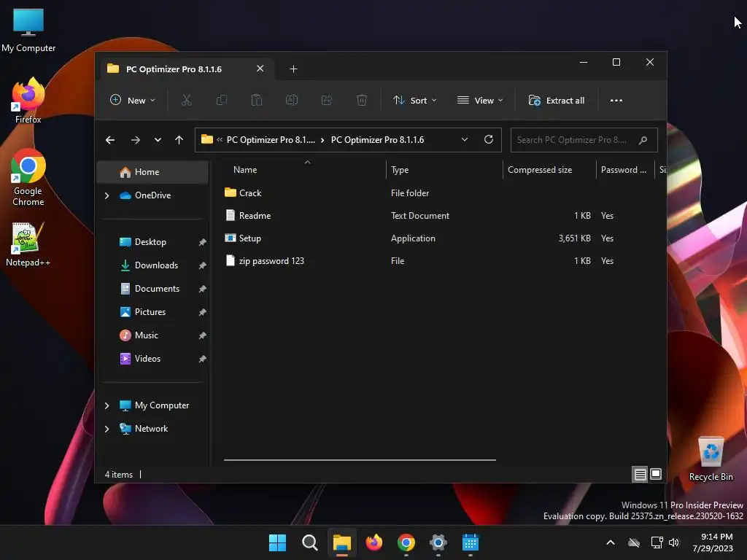This screenshot has width=747, height=560.
Task: Expand the hidden breadcrumb path chevrons
Action: (x=220, y=139)
